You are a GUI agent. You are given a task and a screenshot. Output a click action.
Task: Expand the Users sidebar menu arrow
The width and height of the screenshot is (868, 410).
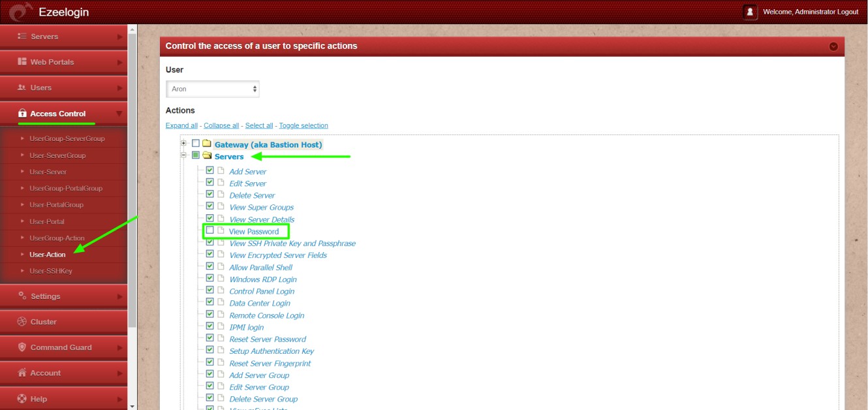[119, 88]
